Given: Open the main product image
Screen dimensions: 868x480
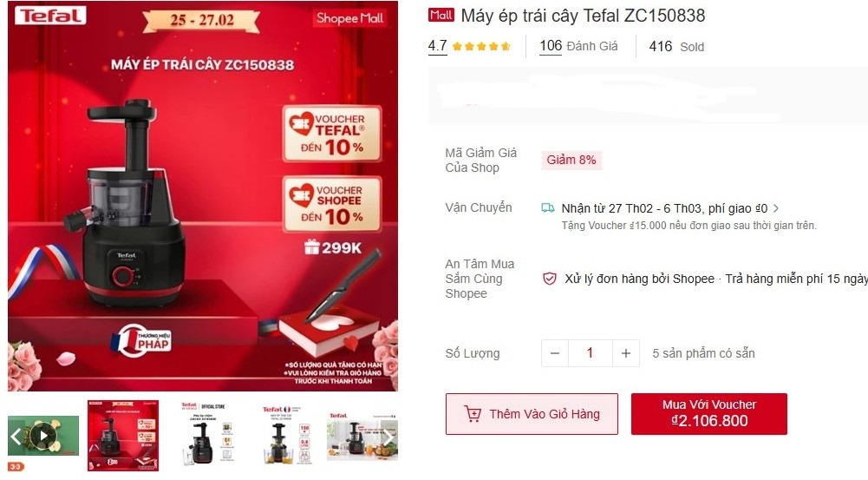Looking at the screenshot, I should coord(203,195).
